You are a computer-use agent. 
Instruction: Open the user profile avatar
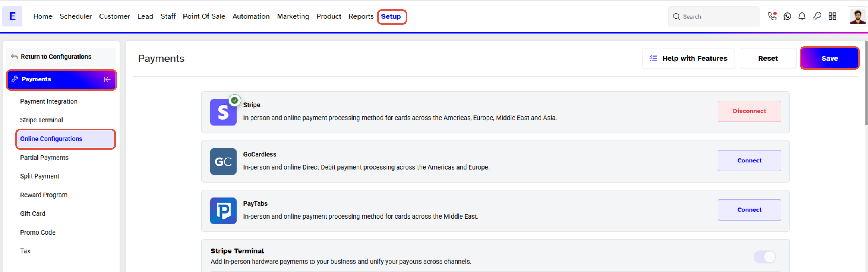point(857,17)
